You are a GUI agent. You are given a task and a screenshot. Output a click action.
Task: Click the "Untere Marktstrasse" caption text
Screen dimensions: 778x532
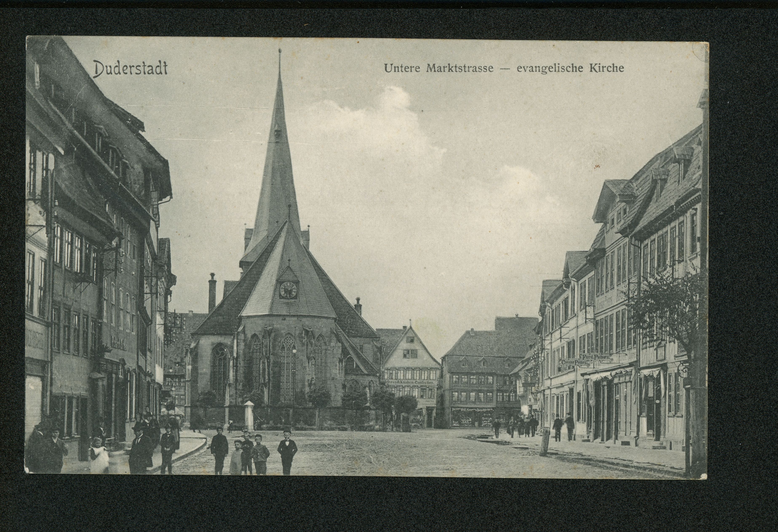pos(438,68)
